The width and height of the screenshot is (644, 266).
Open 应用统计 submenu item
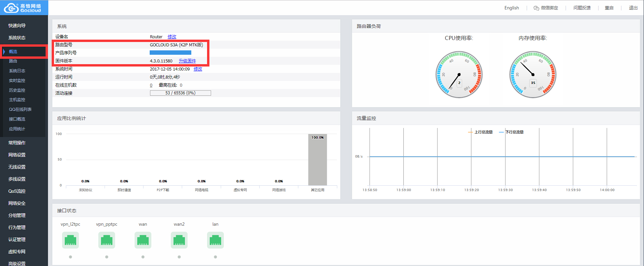(17, 129)
